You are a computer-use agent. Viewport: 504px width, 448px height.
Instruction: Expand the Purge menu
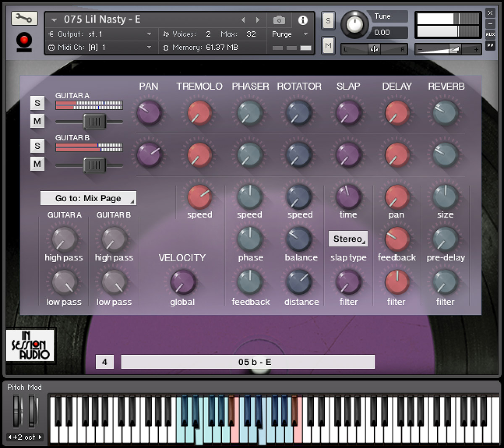pos(290,34)
